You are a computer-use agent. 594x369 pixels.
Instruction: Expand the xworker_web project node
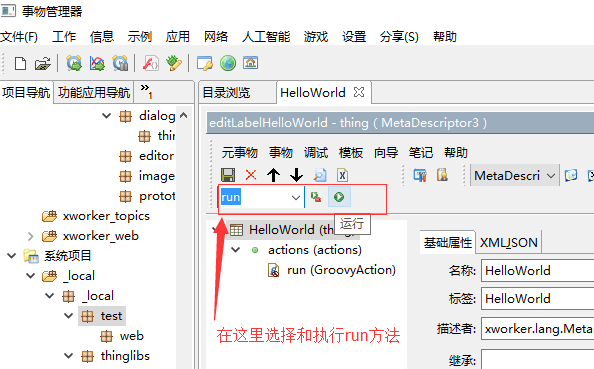pyautogui.click(x=31, y=236)
